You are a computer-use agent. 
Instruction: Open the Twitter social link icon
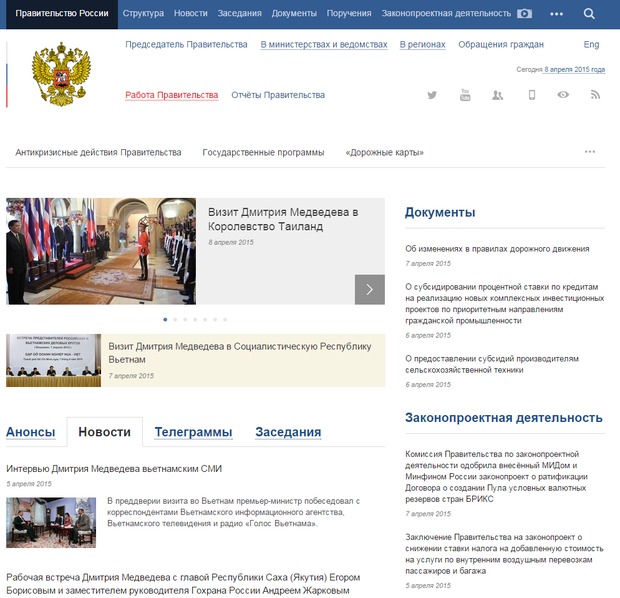point(432,95)
